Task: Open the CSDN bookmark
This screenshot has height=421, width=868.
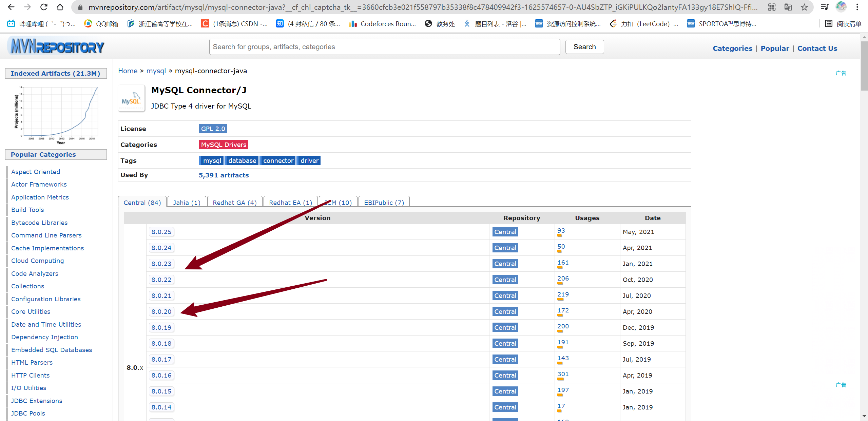Action: tap(234, 24)
